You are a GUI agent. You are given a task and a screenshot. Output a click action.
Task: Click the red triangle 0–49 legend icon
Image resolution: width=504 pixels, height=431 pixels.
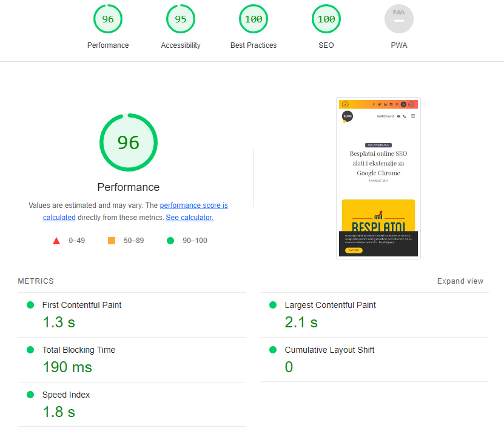pos(56,241)
